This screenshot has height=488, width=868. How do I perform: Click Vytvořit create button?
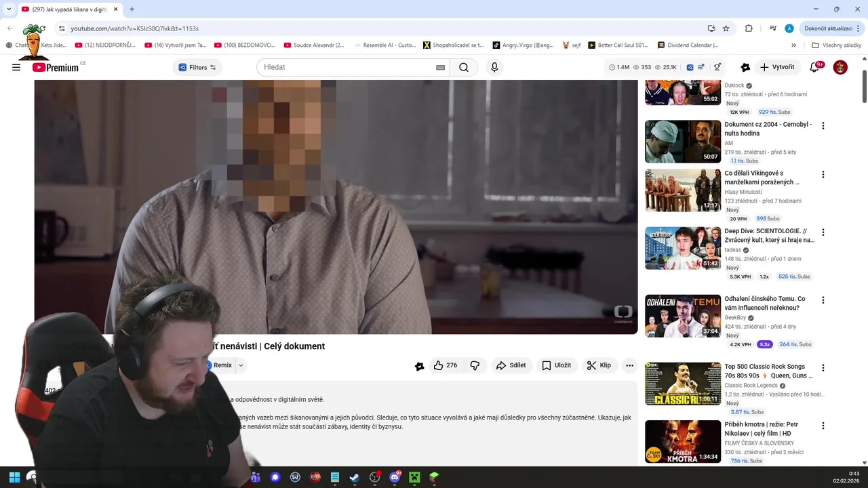(777, 67)
